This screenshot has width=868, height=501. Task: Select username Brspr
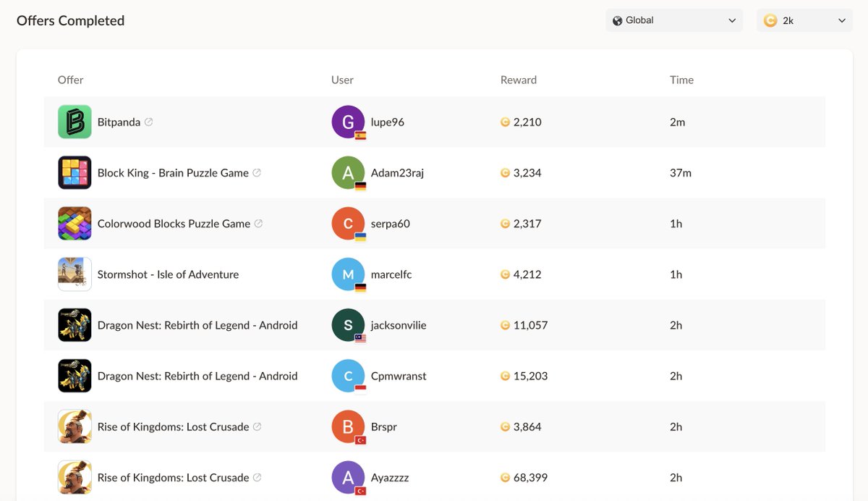click(x=384, y=426)
